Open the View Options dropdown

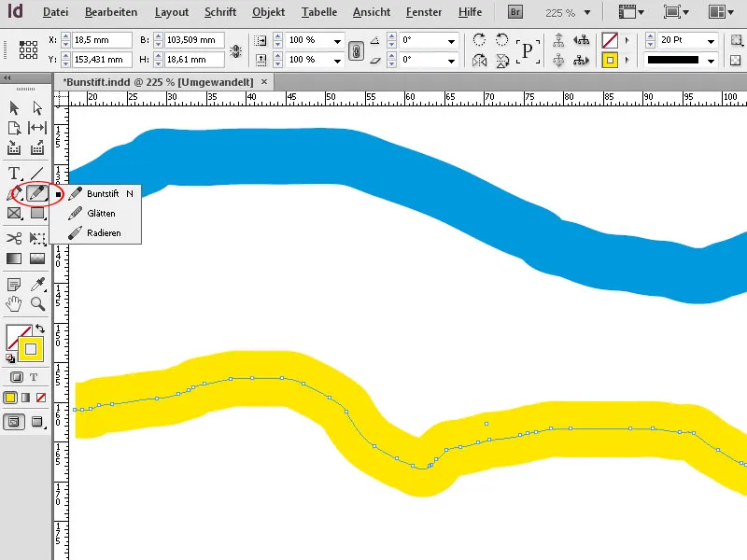tap(631, 12)
